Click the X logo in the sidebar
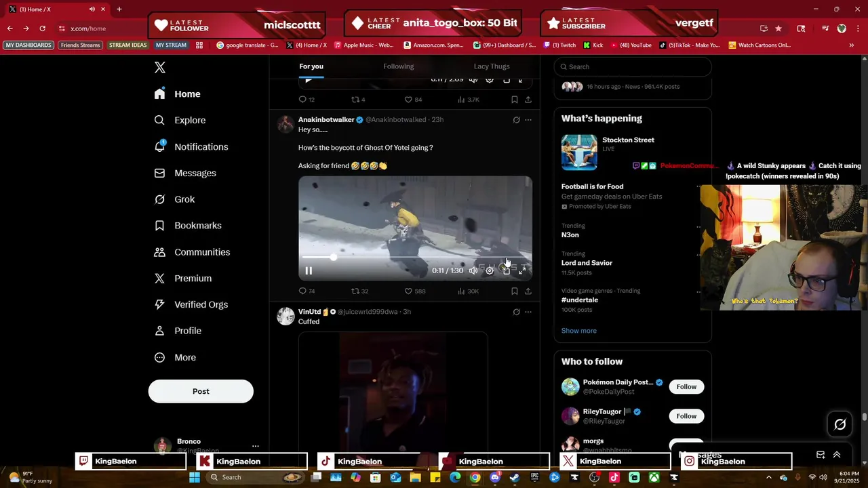The height and width of the screenshot is (488, 868). tap(160, 67)
